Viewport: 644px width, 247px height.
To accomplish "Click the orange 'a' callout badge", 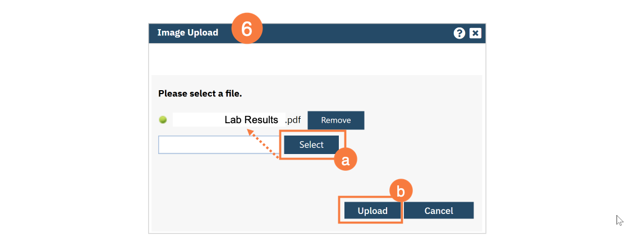I will click(346, 160).
